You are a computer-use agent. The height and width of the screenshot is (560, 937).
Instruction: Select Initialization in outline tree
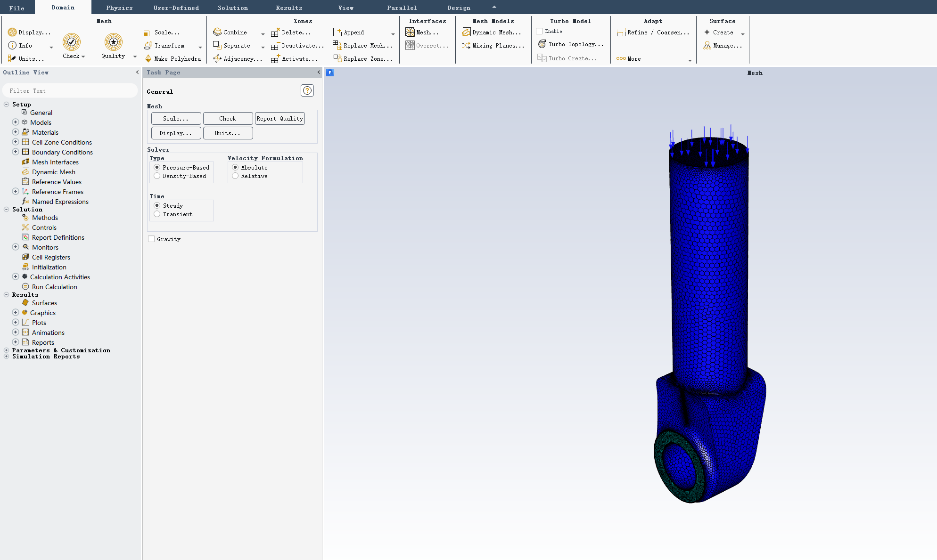click(x=49, y=267)
